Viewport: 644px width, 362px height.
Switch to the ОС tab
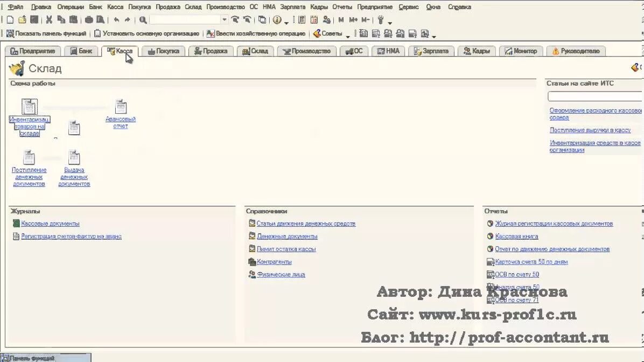354,51
